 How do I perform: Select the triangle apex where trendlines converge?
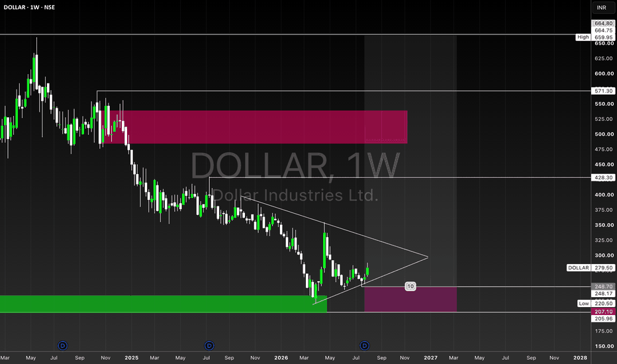click(x=428, y=257)
